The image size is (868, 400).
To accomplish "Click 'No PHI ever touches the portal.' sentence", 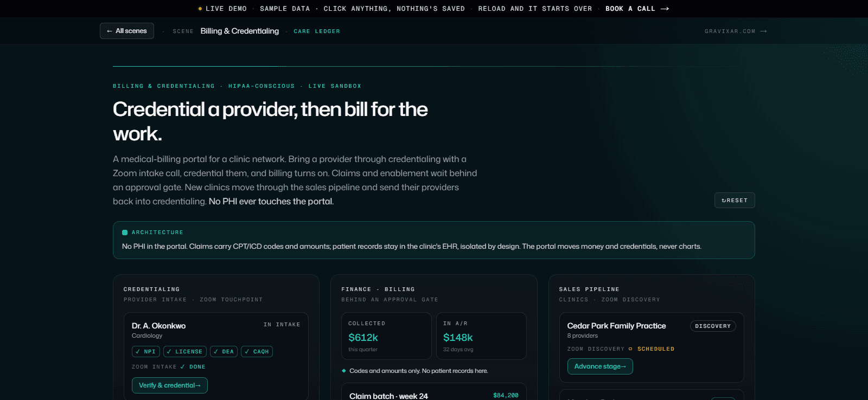I will 271,201.
